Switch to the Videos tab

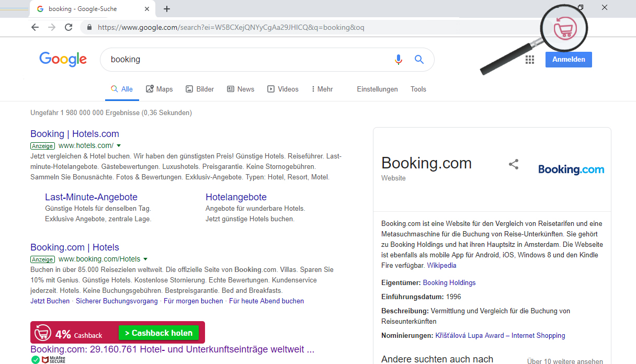pos(283,89)
